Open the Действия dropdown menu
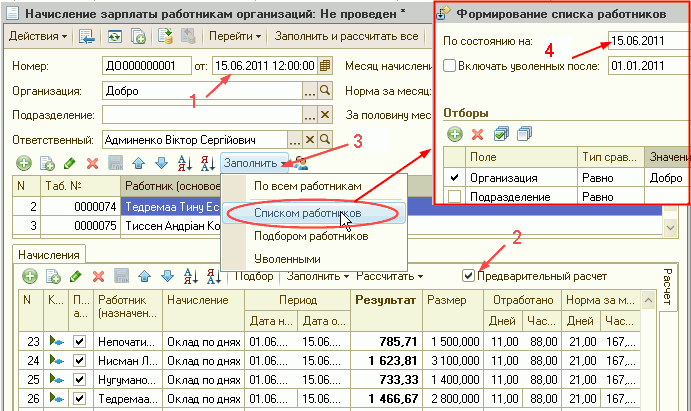 (37, 36)
